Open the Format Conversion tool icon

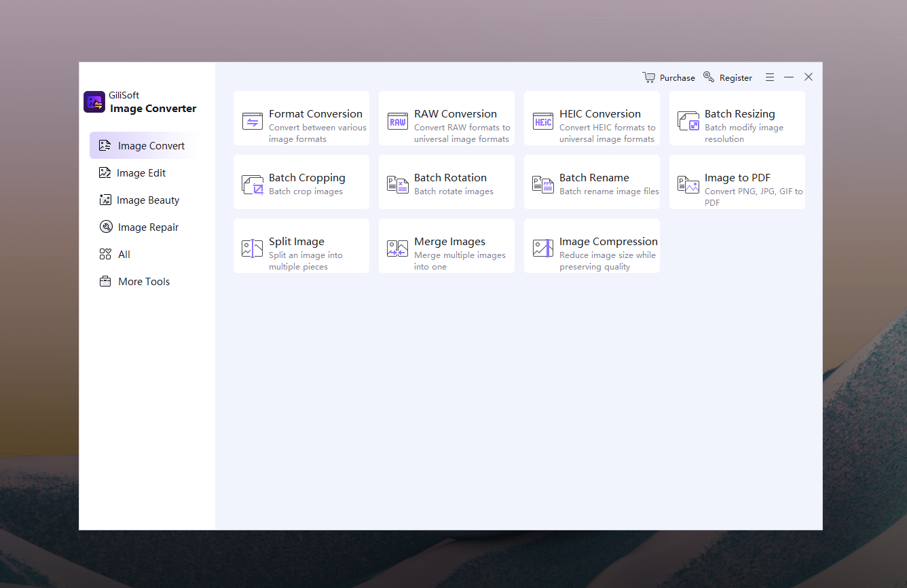tap(253, 122)
